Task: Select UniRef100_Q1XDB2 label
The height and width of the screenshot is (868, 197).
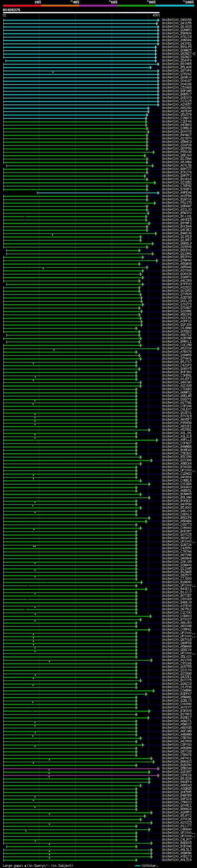Action: 177,183
